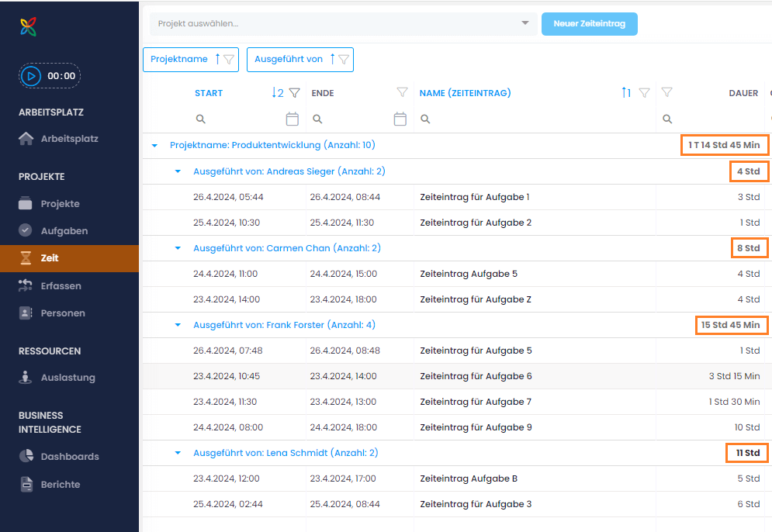
Task: Click the colorful app logo
Action: click(x=29, y=26)
